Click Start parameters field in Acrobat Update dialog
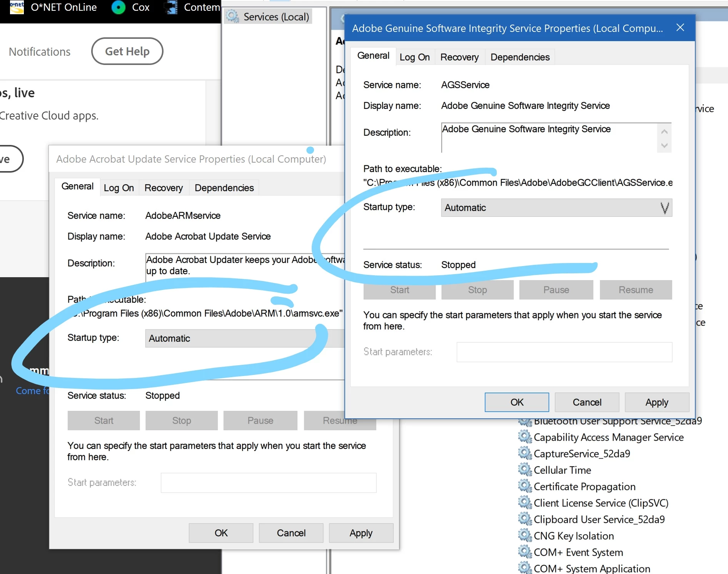Viewport: 728px width, 574px height. tap(268, 483)
